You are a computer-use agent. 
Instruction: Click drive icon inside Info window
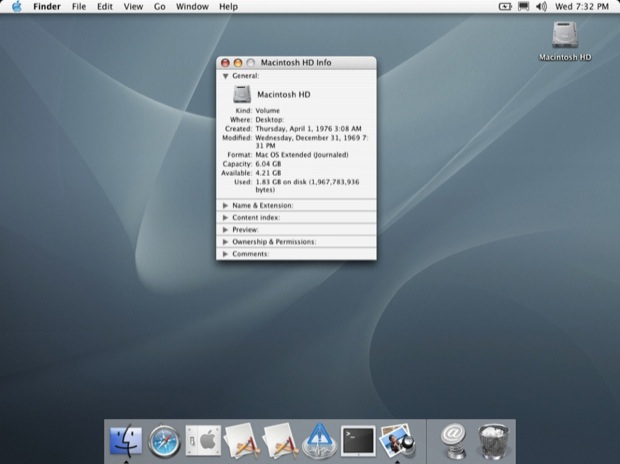click(x=242, y=94)
